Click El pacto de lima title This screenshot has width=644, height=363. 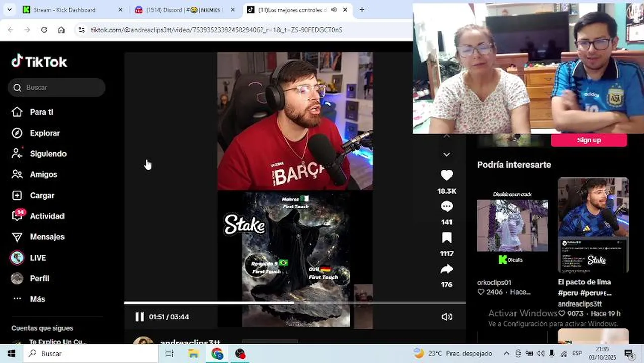[x=584, y=282]
